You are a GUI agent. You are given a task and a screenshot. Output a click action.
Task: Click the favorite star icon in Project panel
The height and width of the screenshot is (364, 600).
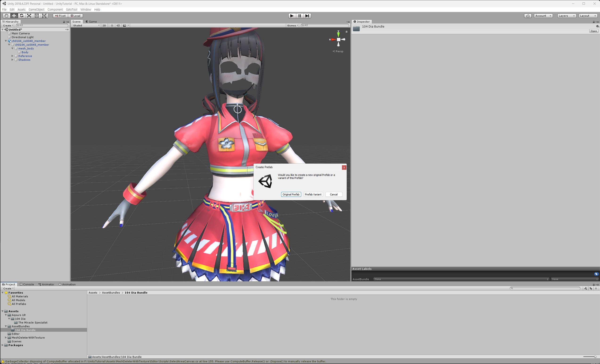[x=596, y=288]
